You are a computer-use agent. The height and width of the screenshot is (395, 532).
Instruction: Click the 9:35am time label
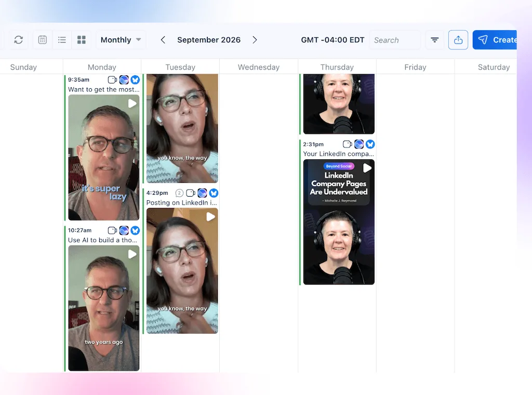click(x=79, y=80)
